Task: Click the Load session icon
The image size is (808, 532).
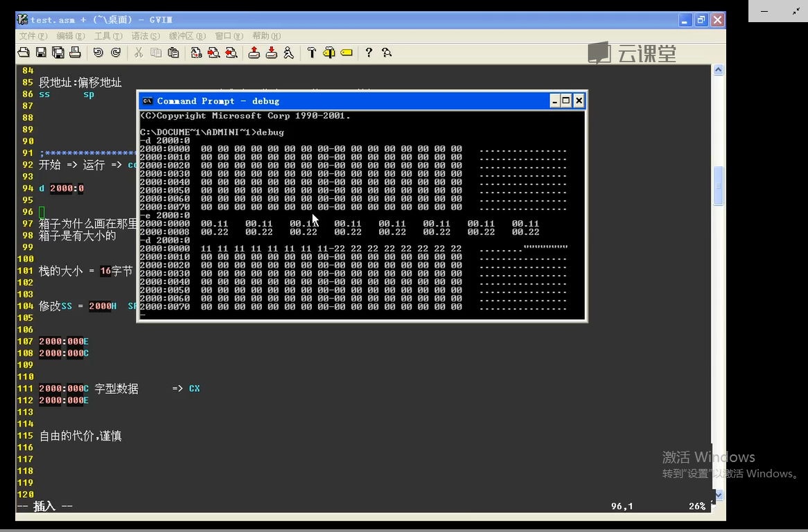Action: point(254,53)
